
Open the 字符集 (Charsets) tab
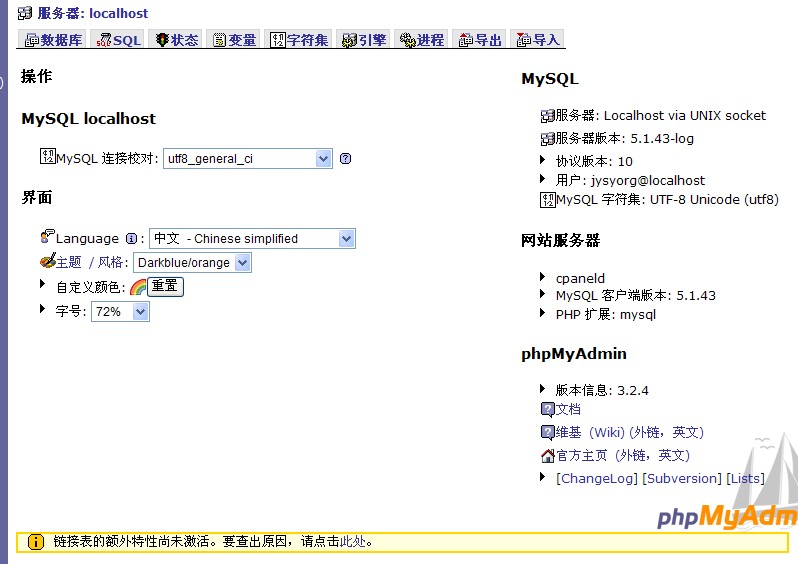pos(299,39)
